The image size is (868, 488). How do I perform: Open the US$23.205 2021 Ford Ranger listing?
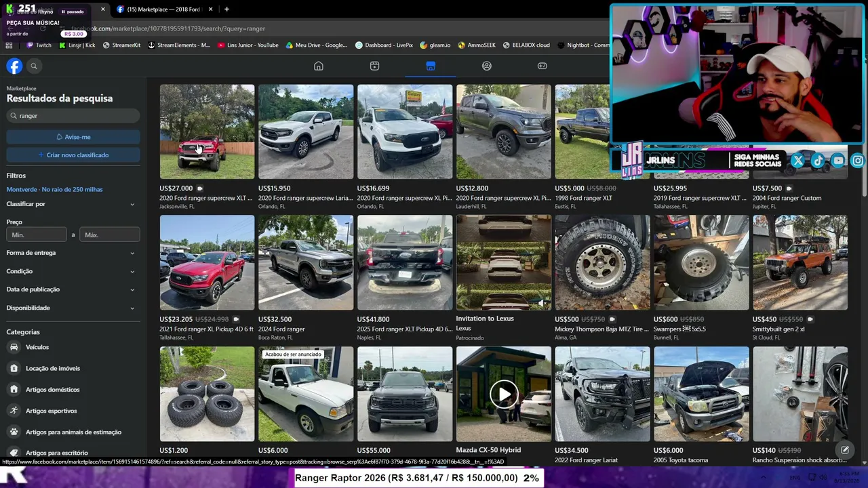(x=207, y=262)
